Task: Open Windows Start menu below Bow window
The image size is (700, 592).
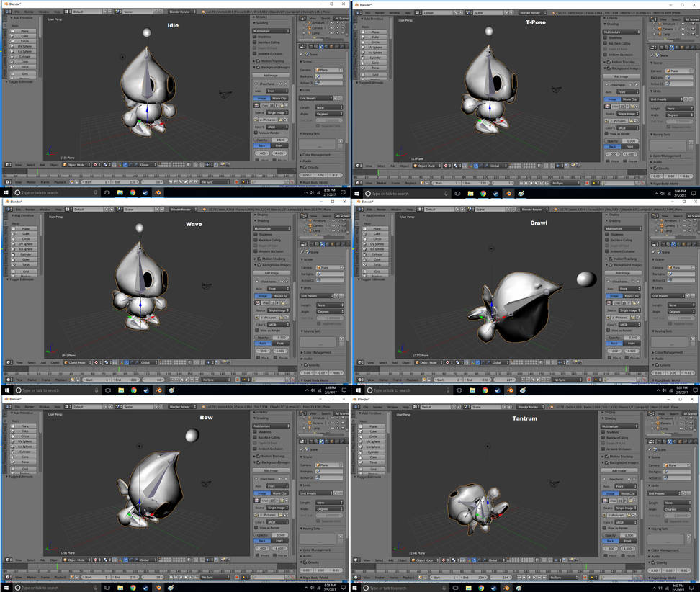Action: (6, 588)
